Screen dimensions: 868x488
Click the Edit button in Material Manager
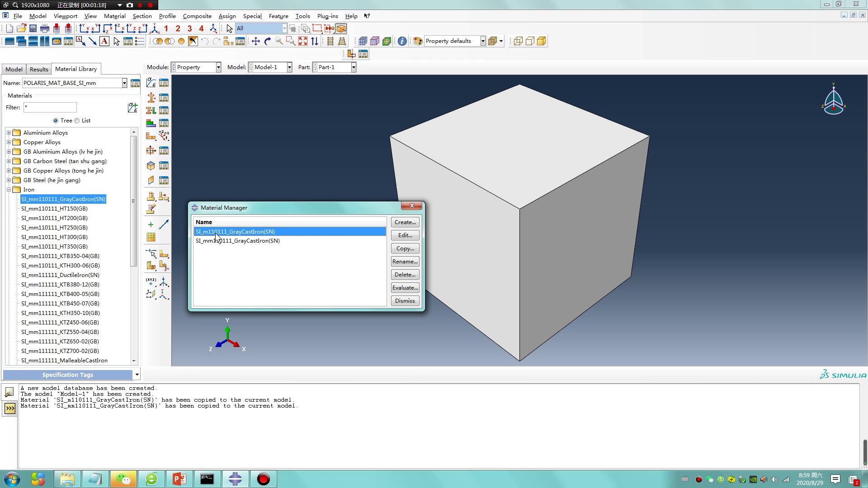[404, 235]
